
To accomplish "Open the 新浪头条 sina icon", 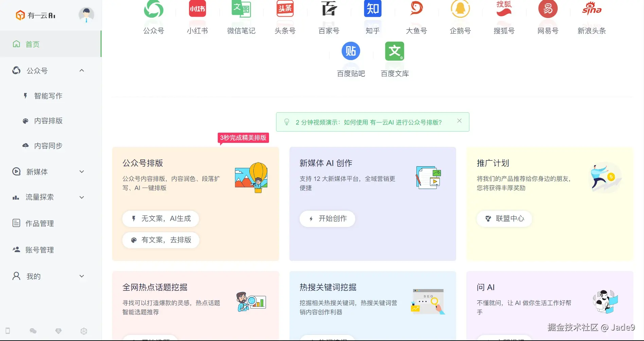I will click(x=592, y=8).
